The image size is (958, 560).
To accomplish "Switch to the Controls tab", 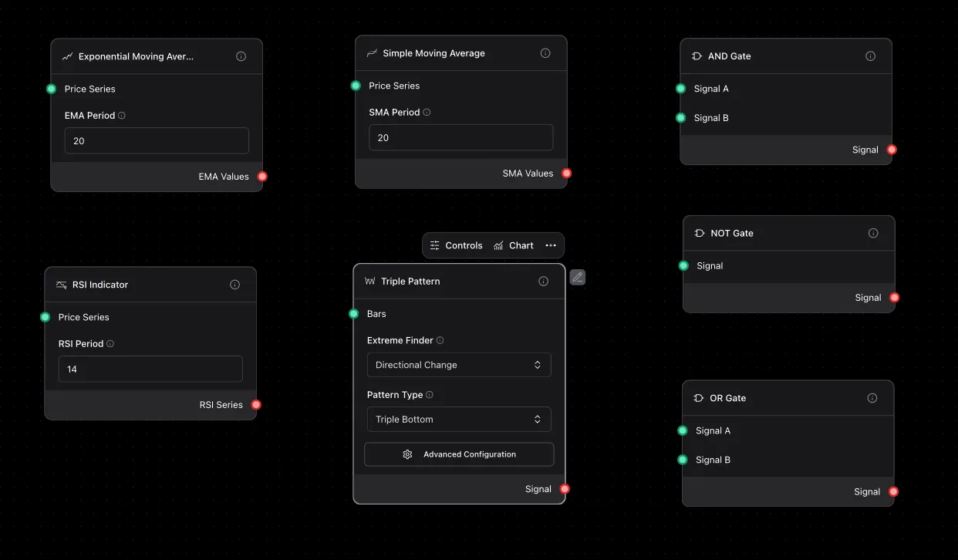I will tap(456, 245).
